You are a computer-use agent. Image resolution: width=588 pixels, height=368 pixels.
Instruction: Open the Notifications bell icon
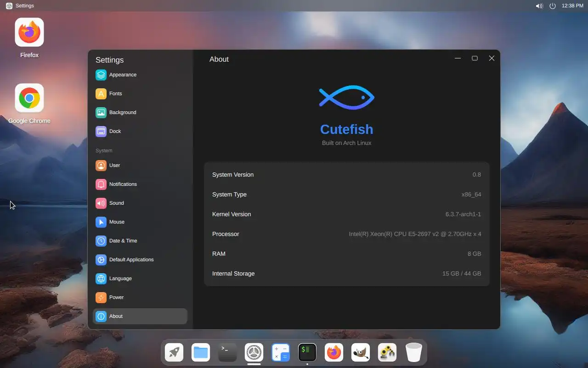coord(101,184)
